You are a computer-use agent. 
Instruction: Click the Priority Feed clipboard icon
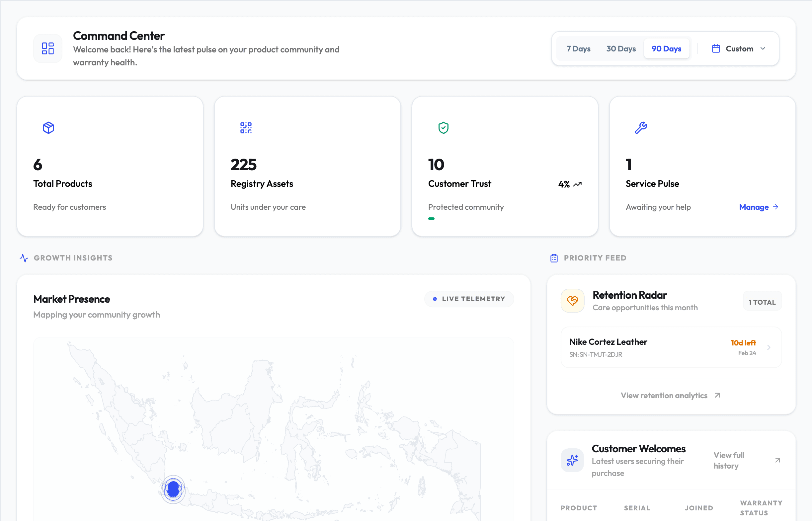pos(554,258)
